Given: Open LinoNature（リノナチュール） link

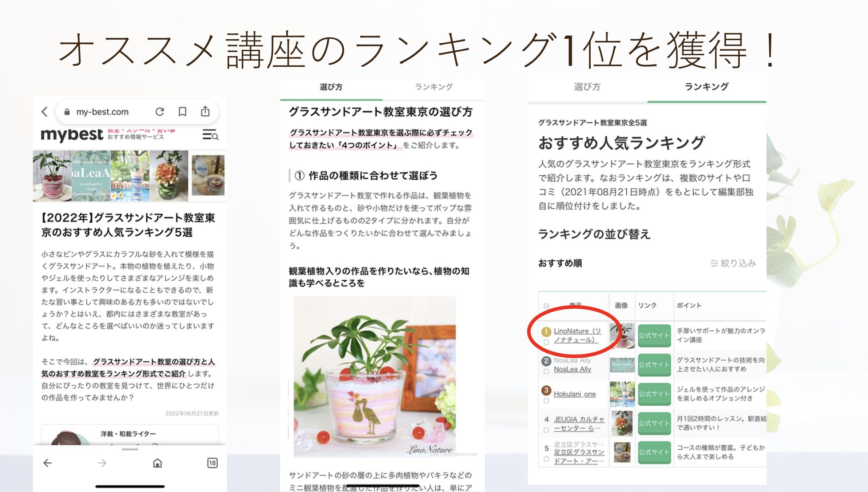Looking at the screenshot, I should click(577, 335).
